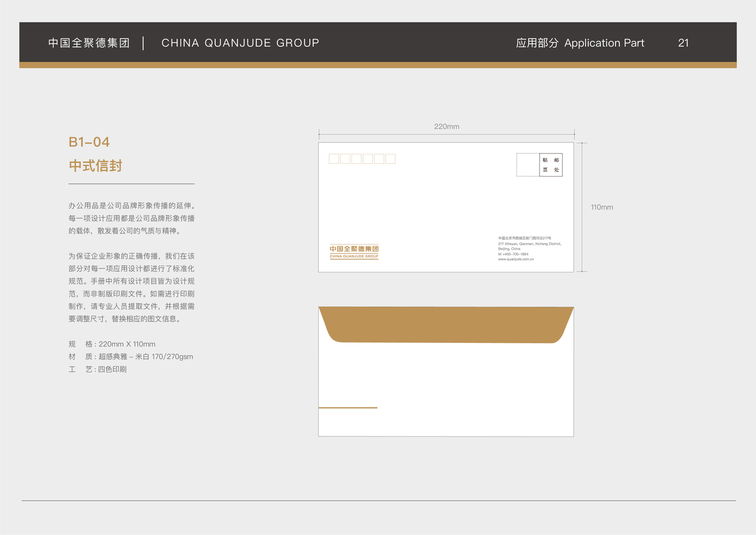This screenshot has height=535, width=756.
Task: Click the Quanjude logo on envelope front
Action: pos(354,251)
